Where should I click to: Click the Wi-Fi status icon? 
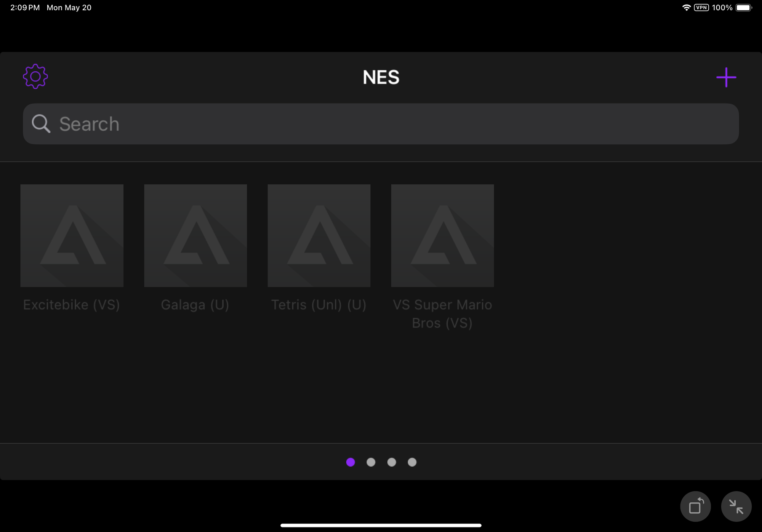(x=686, y=8)
